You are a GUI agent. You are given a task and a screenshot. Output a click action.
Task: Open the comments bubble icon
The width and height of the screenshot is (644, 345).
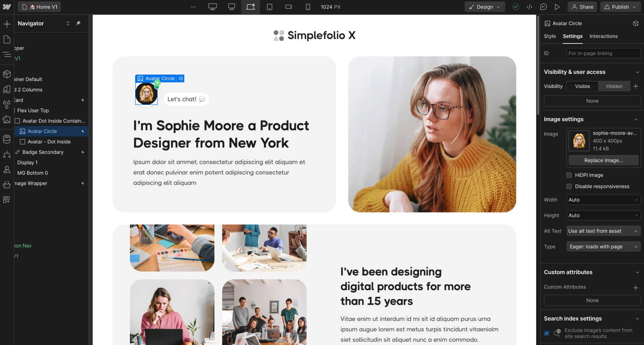click(543, 7)
